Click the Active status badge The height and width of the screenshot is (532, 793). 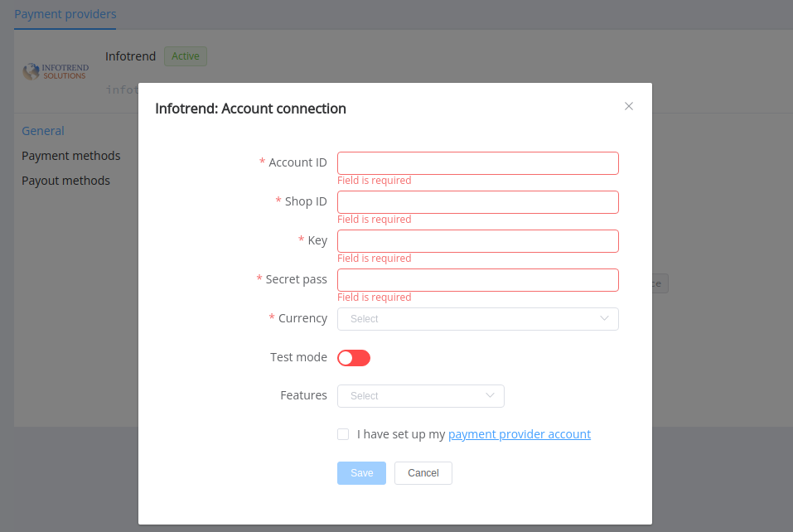pyautogui.click(x=186, y=56)
